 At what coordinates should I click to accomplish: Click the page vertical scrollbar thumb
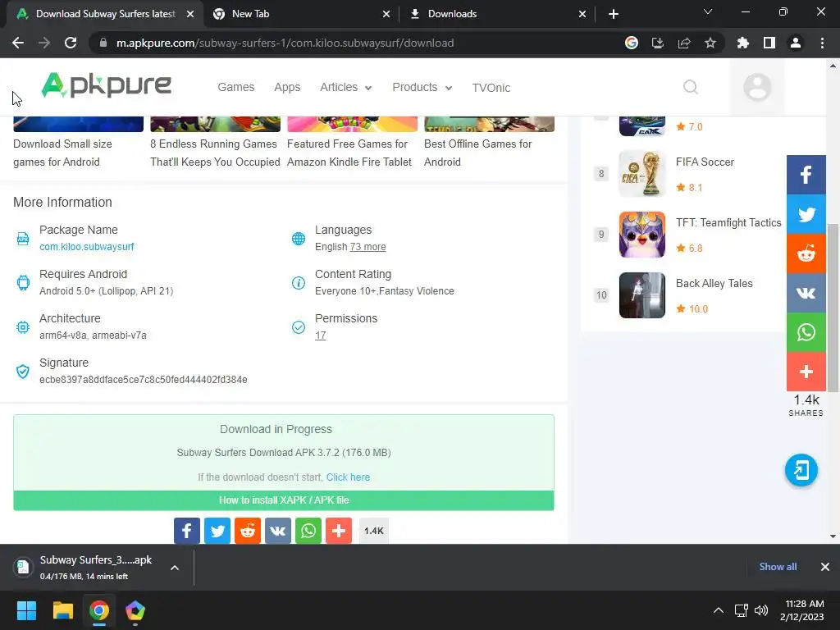(x=833, y=308)
